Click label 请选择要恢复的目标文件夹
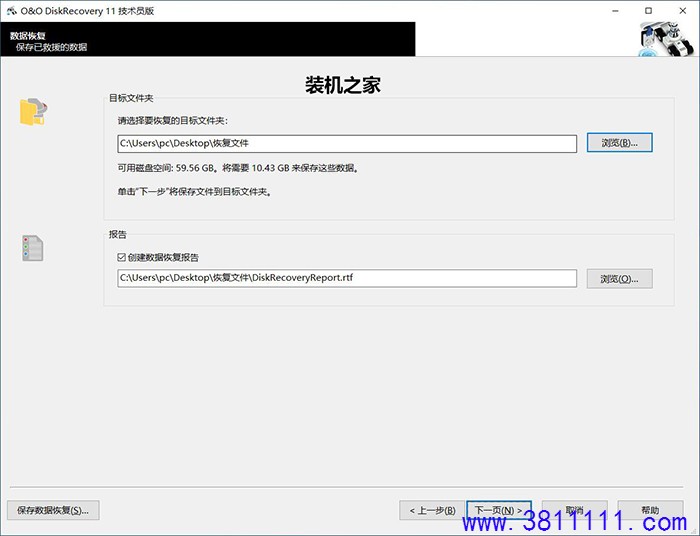The width and height of the screenshot is (700, 536). click(x=173, y=121)
